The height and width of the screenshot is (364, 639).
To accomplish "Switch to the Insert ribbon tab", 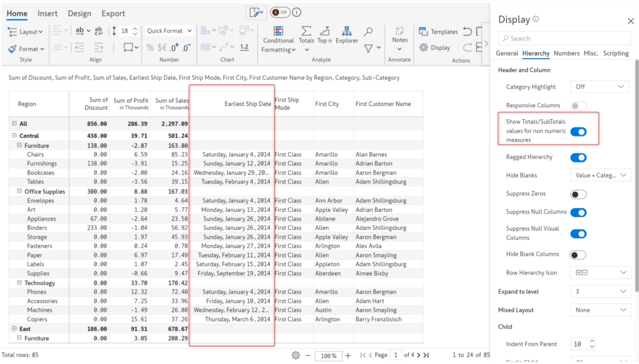I will tap(47, 13).
